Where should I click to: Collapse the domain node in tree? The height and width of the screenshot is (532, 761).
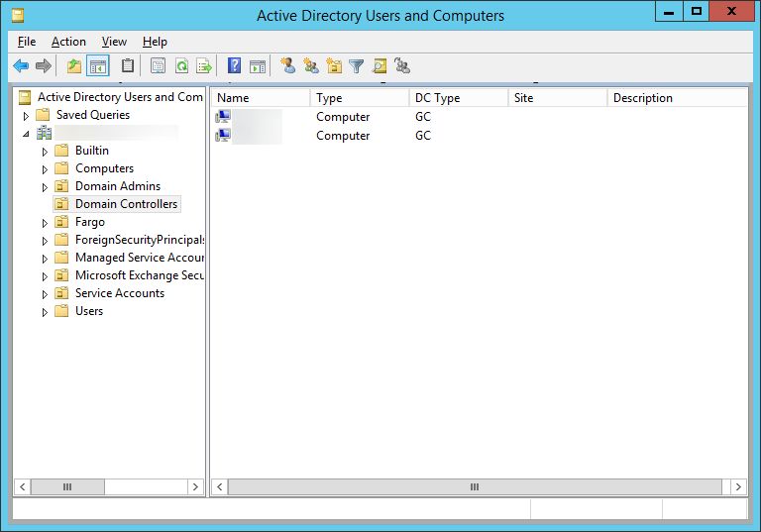pyautogui.click(x=26, y=134)
